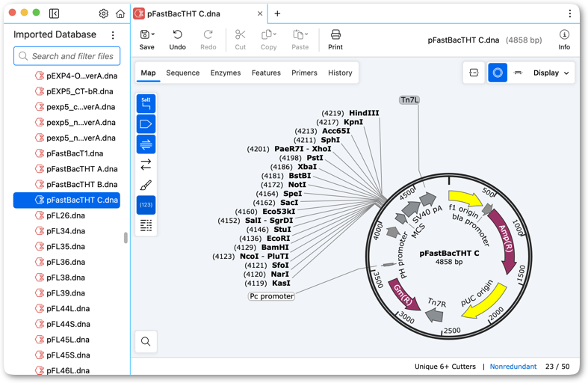Image resolution: width=588 pixels, height=383 pixels.
Task: Open file Info panel
Action: tap(564, 40)
